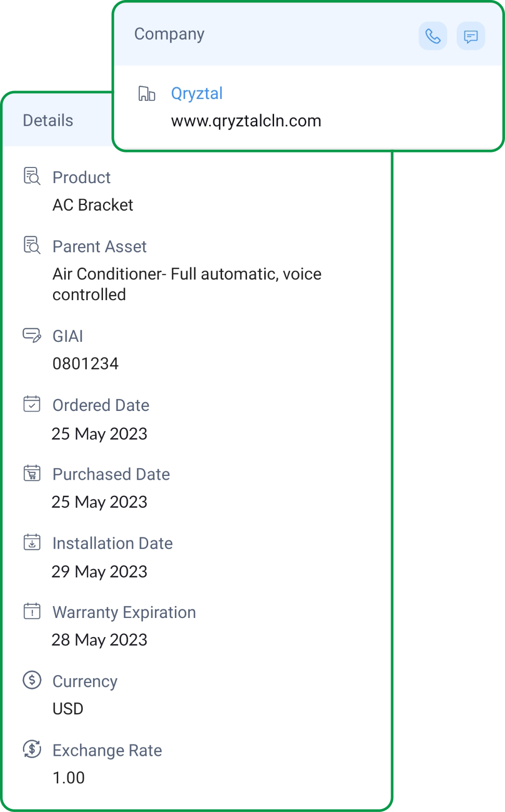Click the Air Conditioner parent asset value
This screenshot has height=812, width=505.
[x=187, y=284]
